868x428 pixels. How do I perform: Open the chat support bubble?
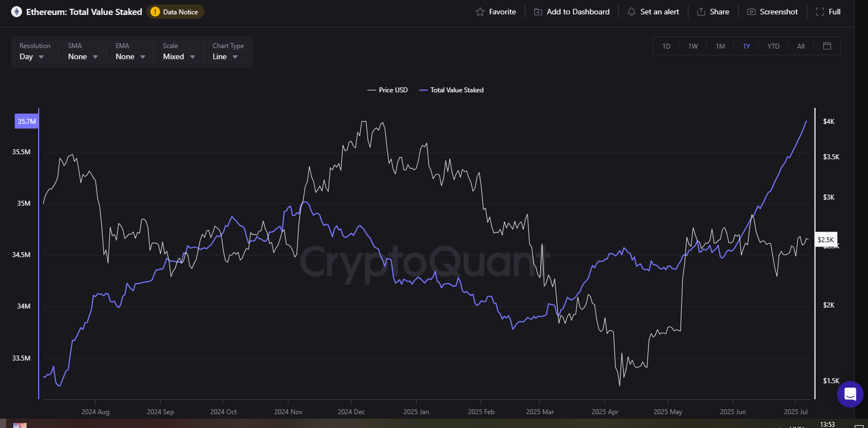(x=850, y=394)
